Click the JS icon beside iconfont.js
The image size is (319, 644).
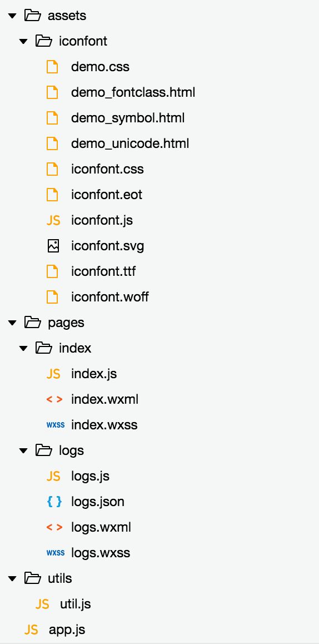53,221
